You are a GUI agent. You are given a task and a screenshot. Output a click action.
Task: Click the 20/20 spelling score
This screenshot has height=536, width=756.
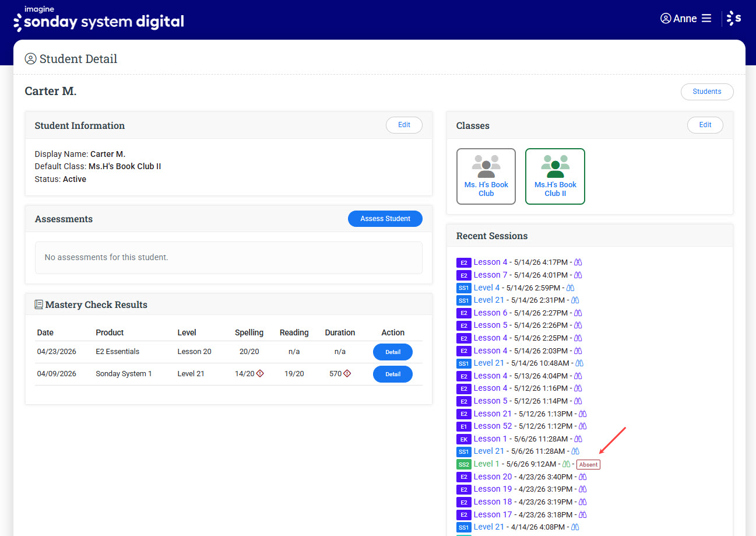[x=249, y=352]
